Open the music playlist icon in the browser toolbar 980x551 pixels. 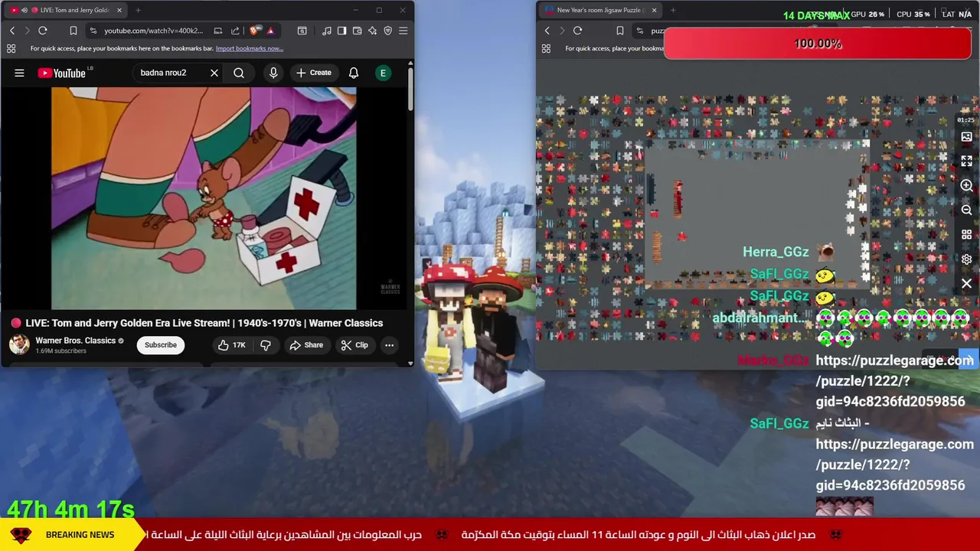327,31
